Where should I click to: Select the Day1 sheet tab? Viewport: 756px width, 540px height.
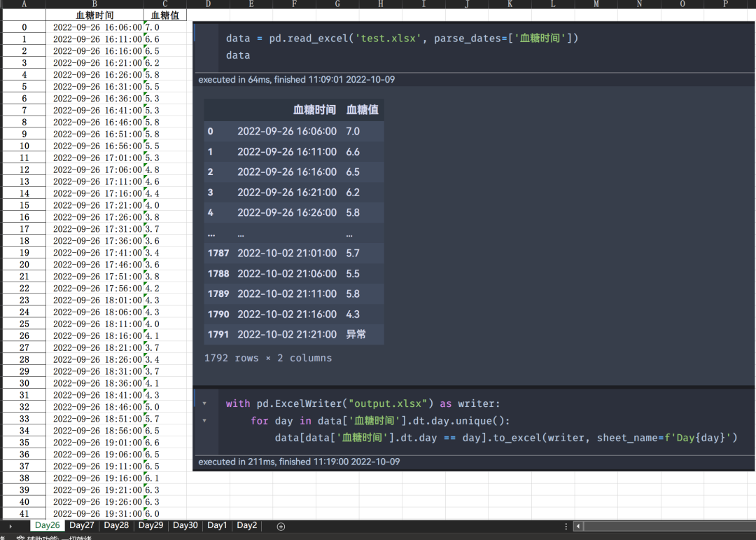[x=217, y=525]
